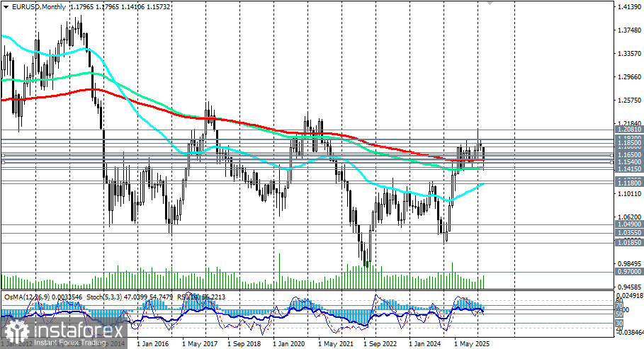Click the 1 Jan 2020 date label
This screenshot has height=349, width=644.
coord(289,344)
